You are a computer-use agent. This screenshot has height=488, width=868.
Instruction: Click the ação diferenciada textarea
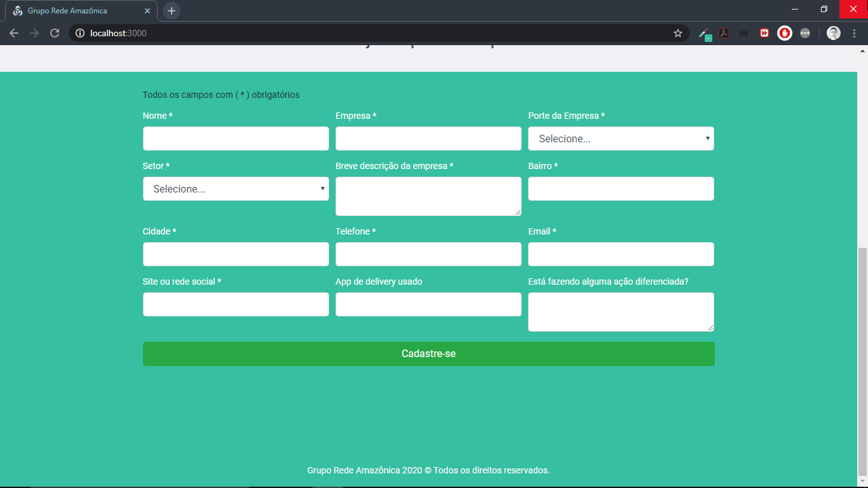pyautogui.click(x=621, y=312)
